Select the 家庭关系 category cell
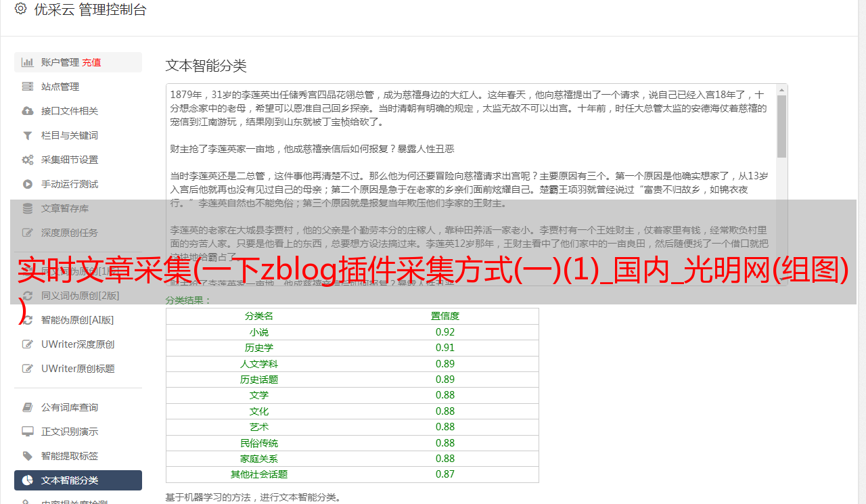866x504 pixels. coord(259,459)
